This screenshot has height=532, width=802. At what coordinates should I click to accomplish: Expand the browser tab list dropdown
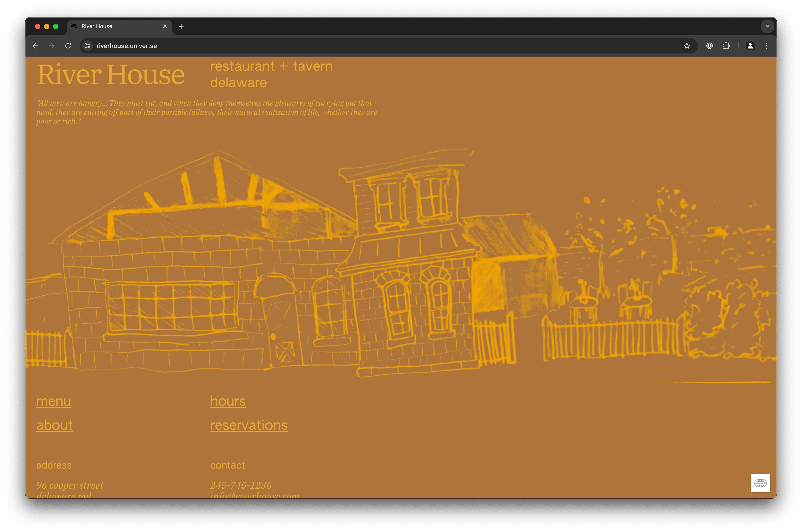(x=768, y=26)
